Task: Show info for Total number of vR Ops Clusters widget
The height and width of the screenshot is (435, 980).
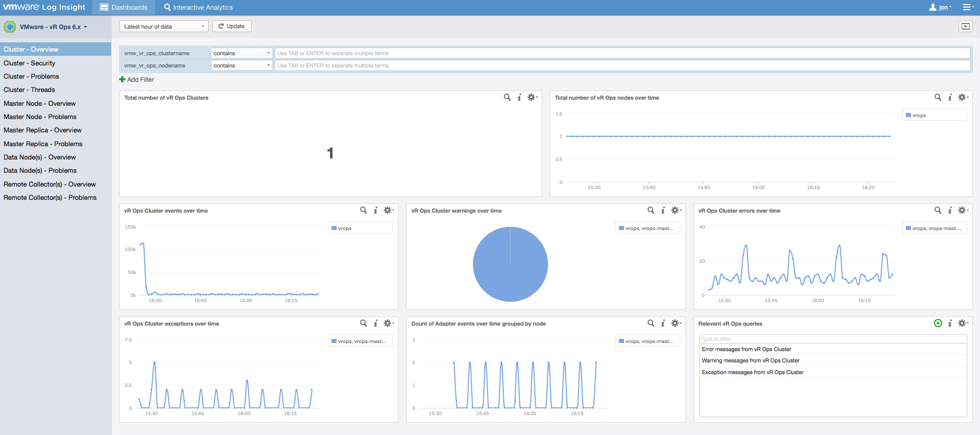Action: click(519, 97)
